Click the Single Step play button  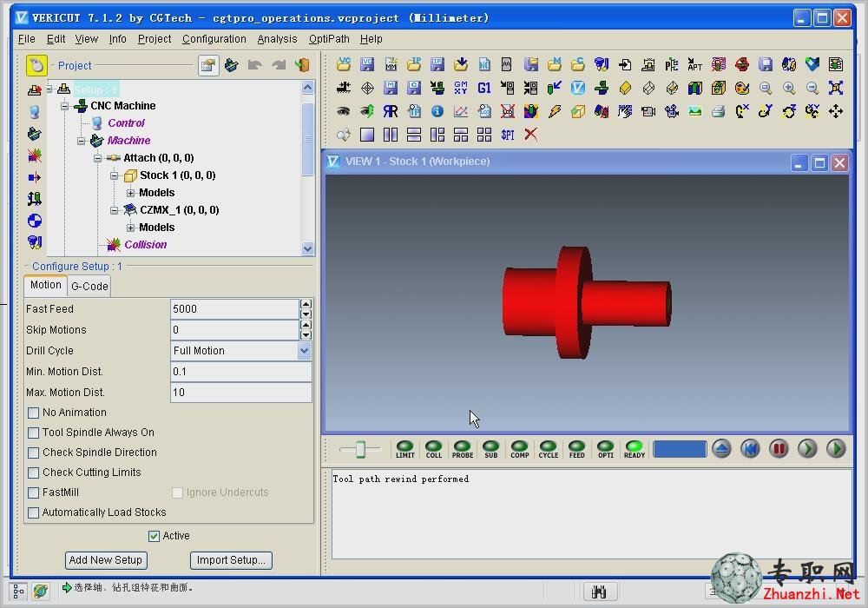pyautogui.click(x=807, y=448)
